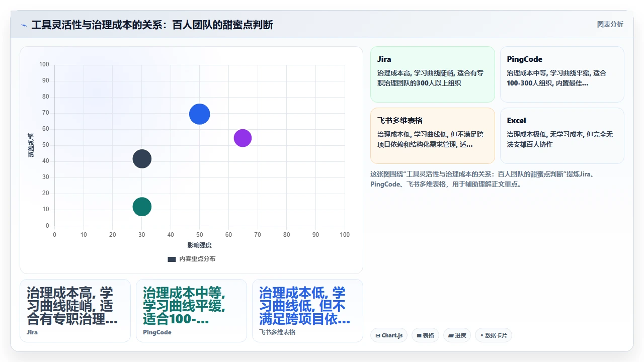Select the blue bubble in chart
The width and height of the screenshot is (644, 362).
tap(200, 114)
